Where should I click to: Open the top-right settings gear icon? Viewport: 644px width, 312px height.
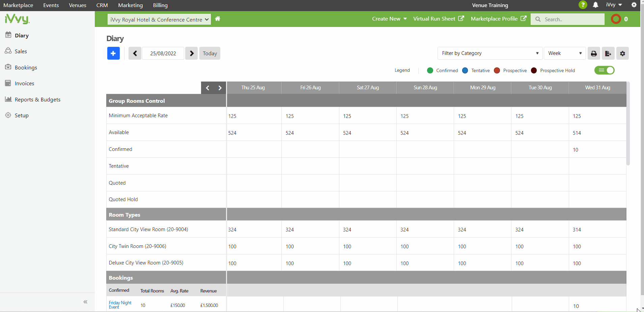tap(634, 5)
